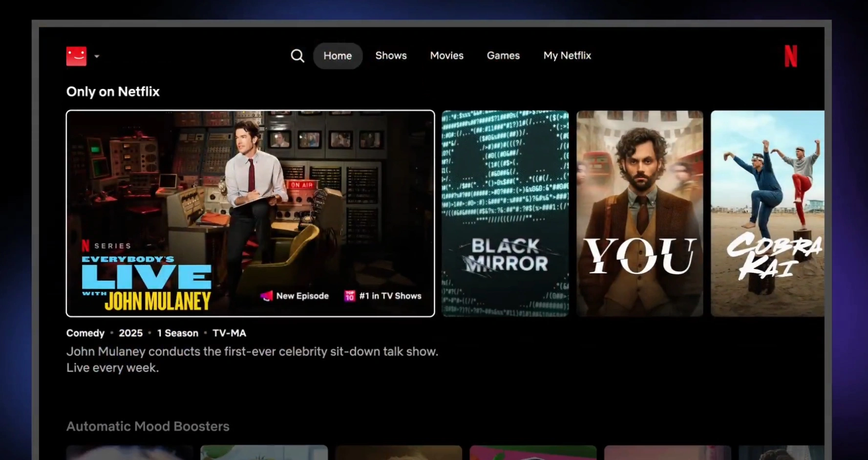The image size is (868, 460).
Task: Switch to the Shows tab
Action: click(391, 56)
